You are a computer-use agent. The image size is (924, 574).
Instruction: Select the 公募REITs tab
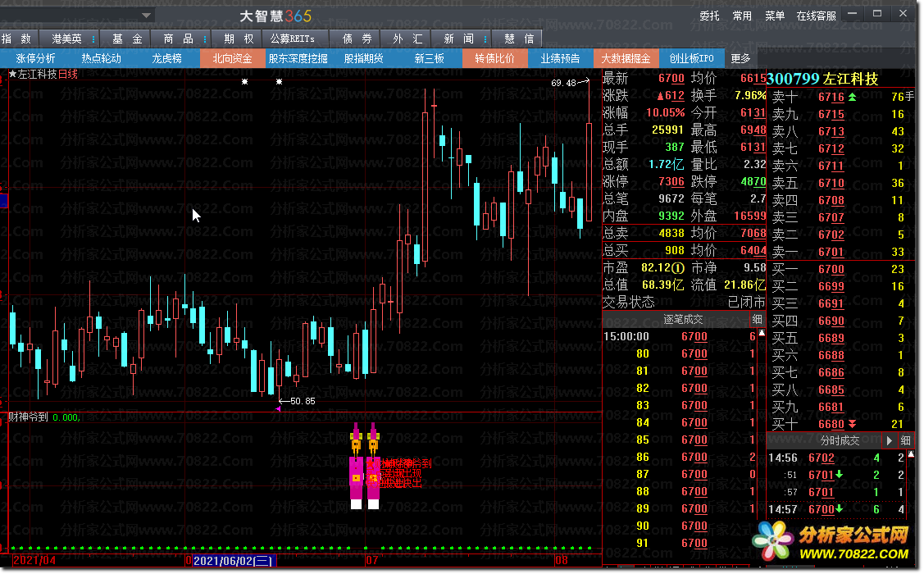[x=292, y=39]
